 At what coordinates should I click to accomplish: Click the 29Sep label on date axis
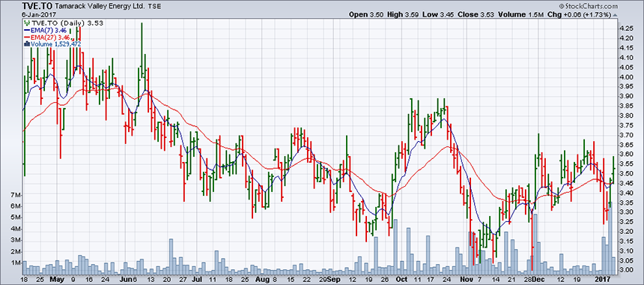pyautogui.click(x=330, y=279)
